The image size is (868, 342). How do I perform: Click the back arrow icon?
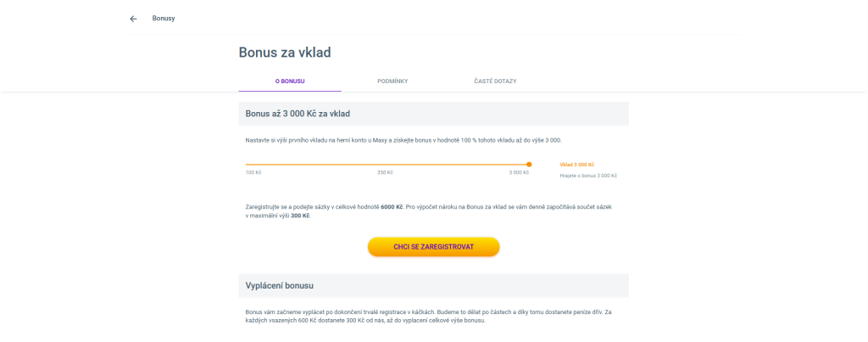click(133, 19)
